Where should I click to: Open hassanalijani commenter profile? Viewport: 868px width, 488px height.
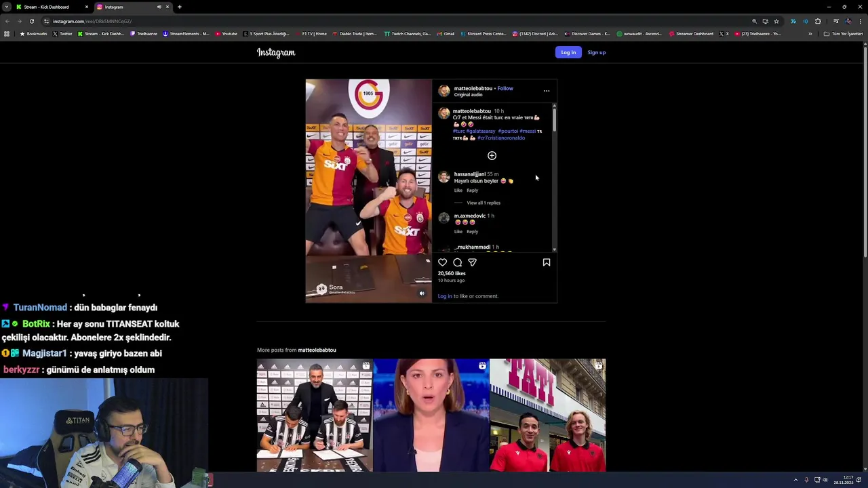click(x=470, y=174)
